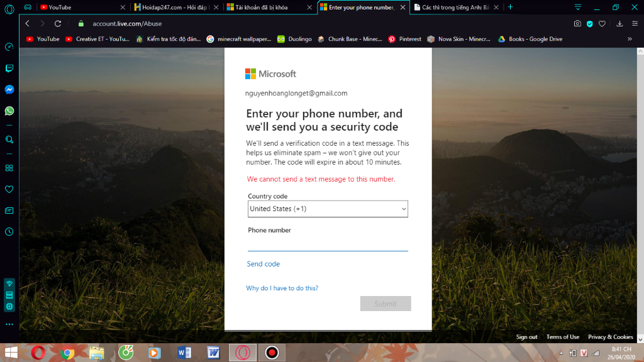This screenshot has width=644, height=362.
Task: Switch to the Tài khoản đã bị khóa tab
Action: click(269, 8)
